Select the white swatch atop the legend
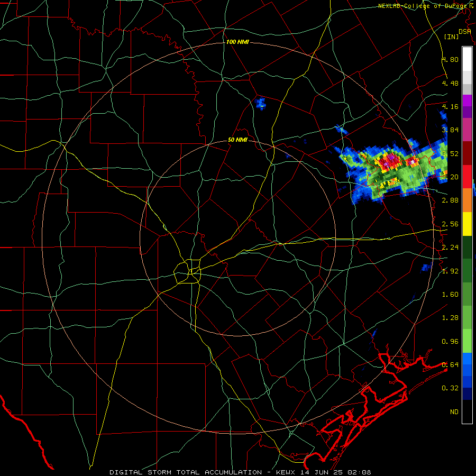 pos(467,59)
